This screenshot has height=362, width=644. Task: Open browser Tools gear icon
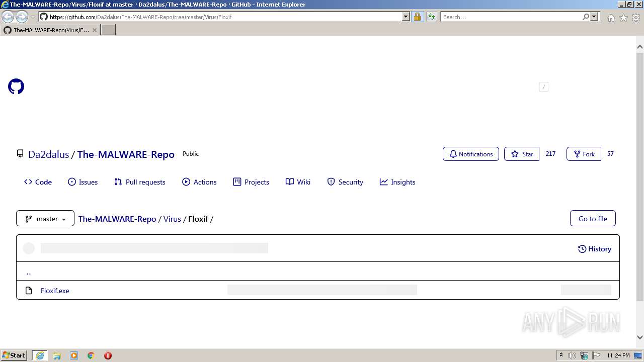pos(636,18)
